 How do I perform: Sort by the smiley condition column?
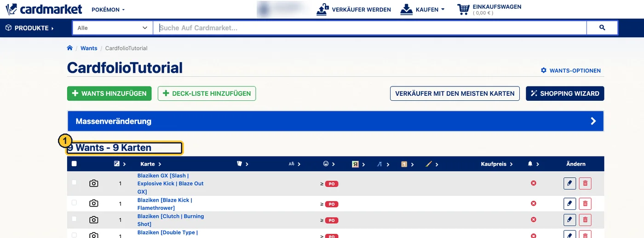pyautogui.click(x=328, y=164)
